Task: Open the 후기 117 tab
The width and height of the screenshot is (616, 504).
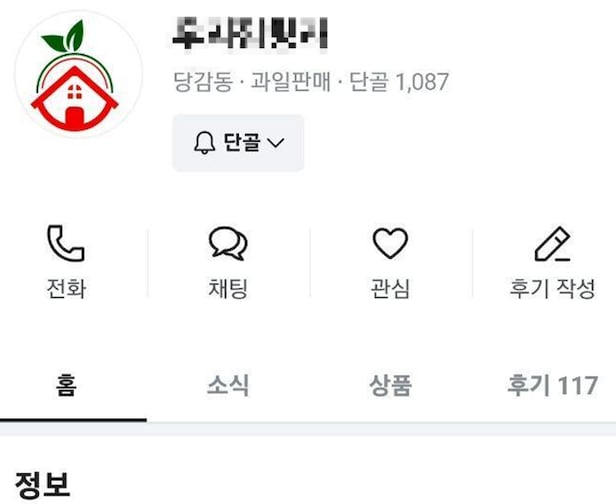Action: 552,385
